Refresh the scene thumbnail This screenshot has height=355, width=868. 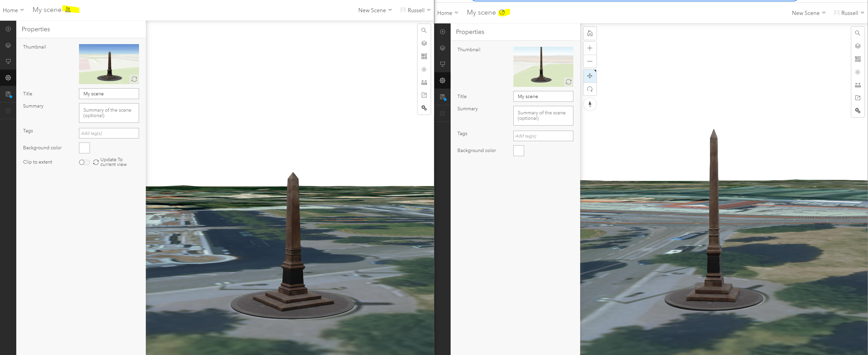point(134,79)
